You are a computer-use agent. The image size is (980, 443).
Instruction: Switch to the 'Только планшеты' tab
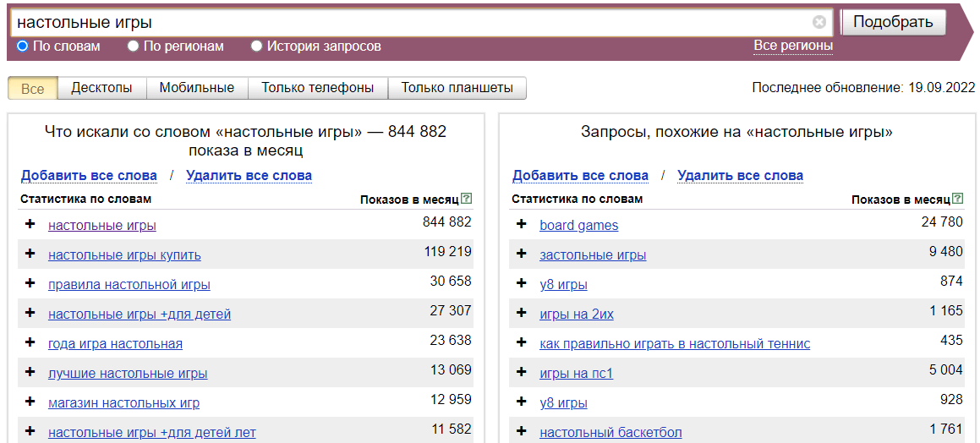(x=457, y=88)
